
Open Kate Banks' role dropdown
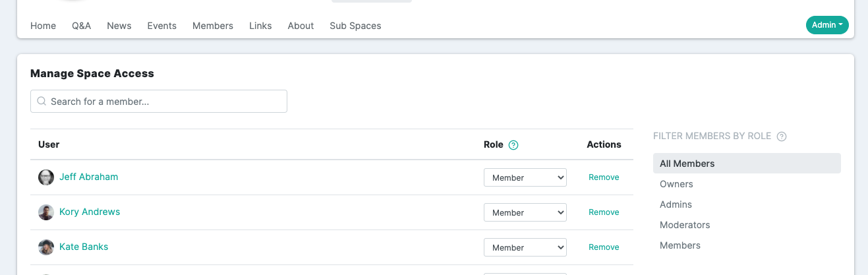click(525, 247)
